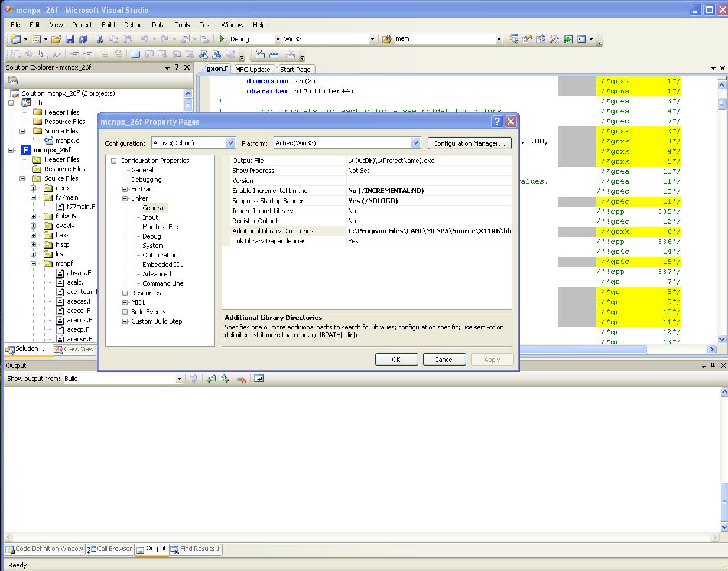Open the Object Browser toolbar icon
The width and height of the screenshot is (728, 571).
point(540,39)
